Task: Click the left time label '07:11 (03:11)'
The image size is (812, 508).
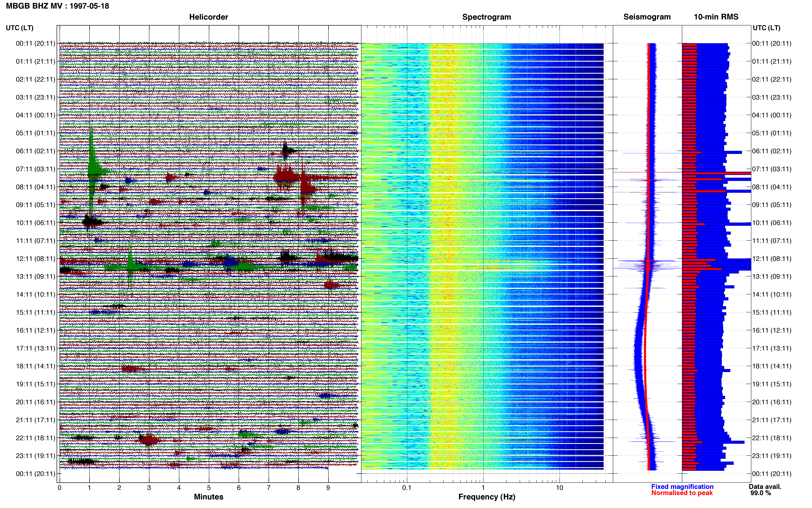Action: tap(36, 169)
